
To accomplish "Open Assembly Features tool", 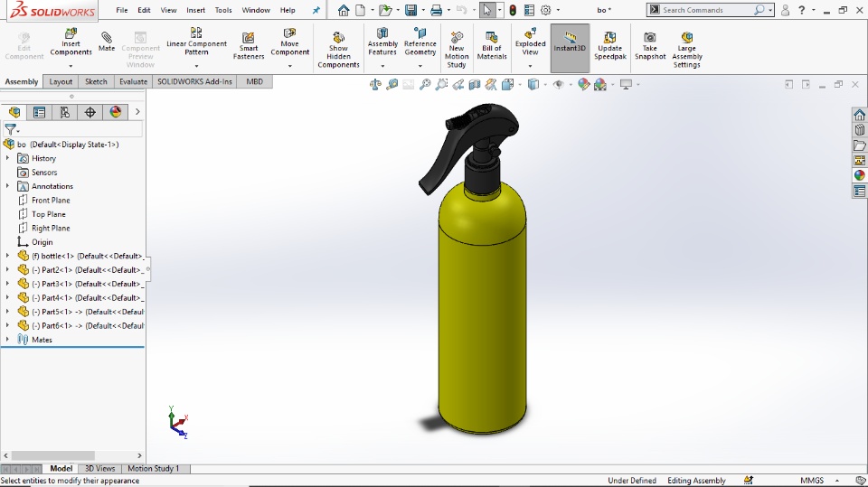I will pyautogui.click(x=382, y=42).
